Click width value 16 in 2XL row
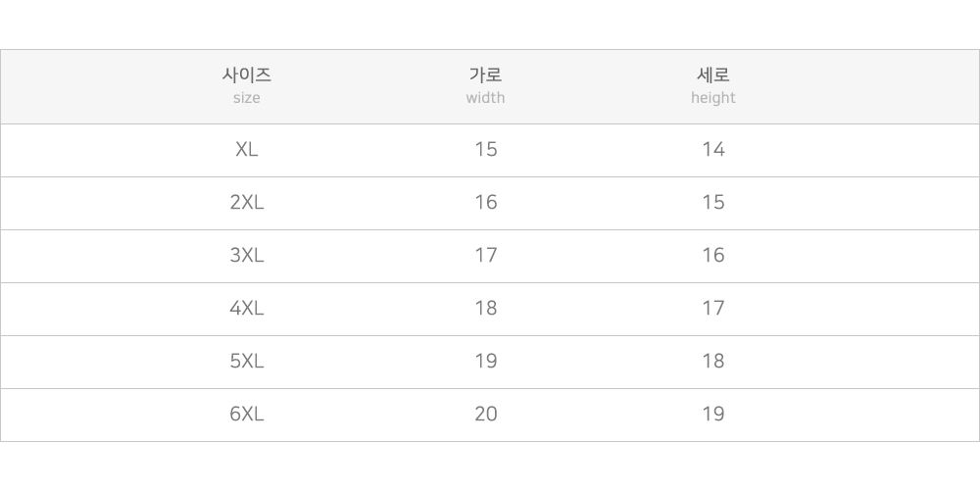The height and width of the screenshot is (491, 980). [485, 203]
